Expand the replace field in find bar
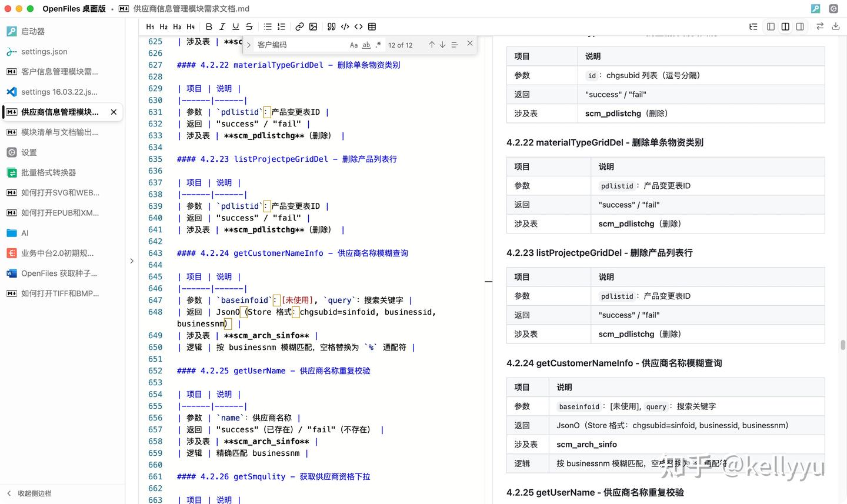 pyautogui.click(x=249, y=45)
